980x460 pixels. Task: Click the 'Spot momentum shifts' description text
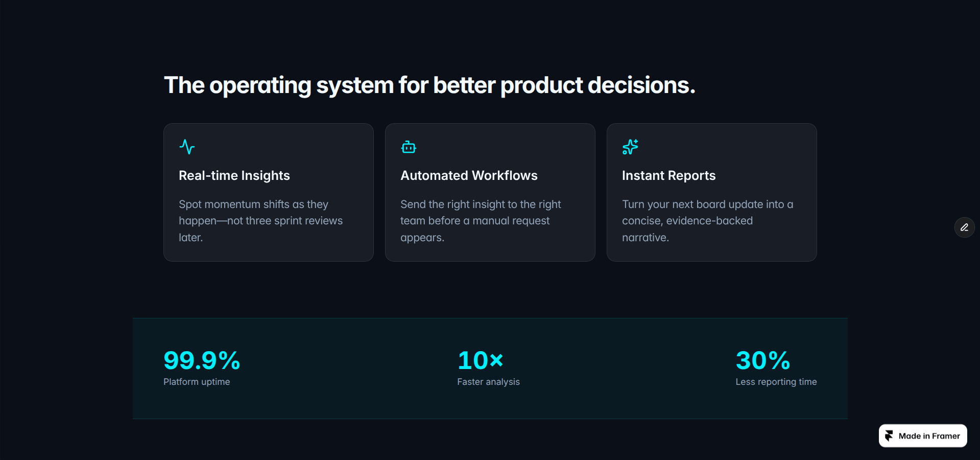pyautogui.click(x=260, y=221)
